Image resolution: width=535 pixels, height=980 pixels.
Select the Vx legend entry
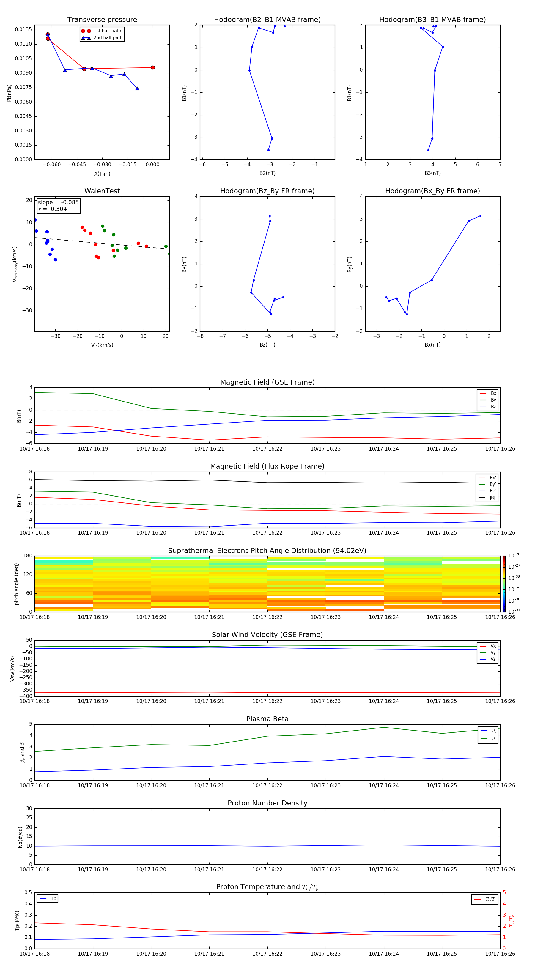pos(488,646)
